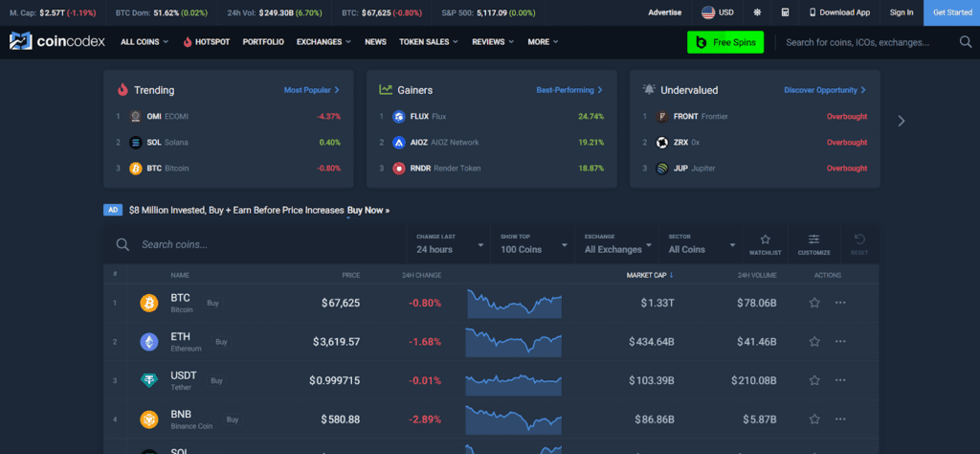Image resolution: width=980 pixels, height=454 pixels.
Task: Open the Discover Opportunity link
Action: point(825,90)
